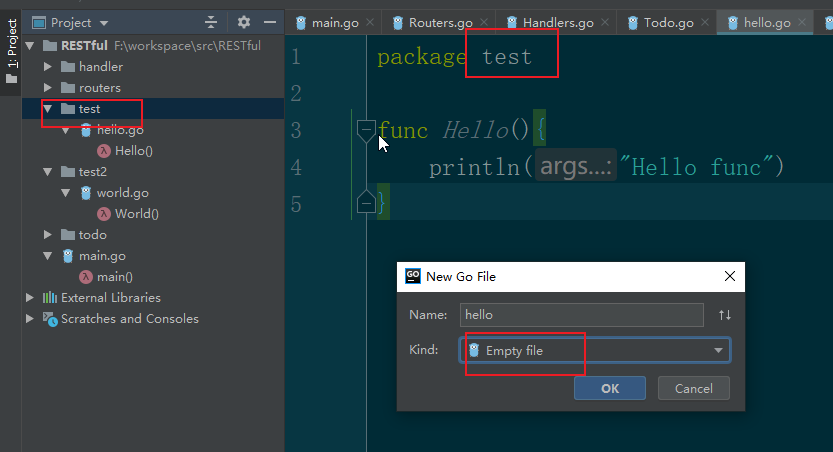
Task: Click the Project panel window icon
Action: [x=39, y=23]
